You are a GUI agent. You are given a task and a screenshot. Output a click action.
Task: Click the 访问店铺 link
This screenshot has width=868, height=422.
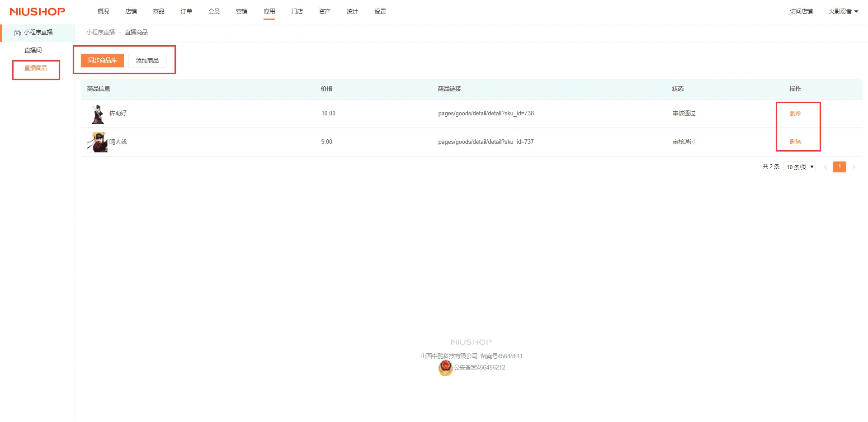801,11
